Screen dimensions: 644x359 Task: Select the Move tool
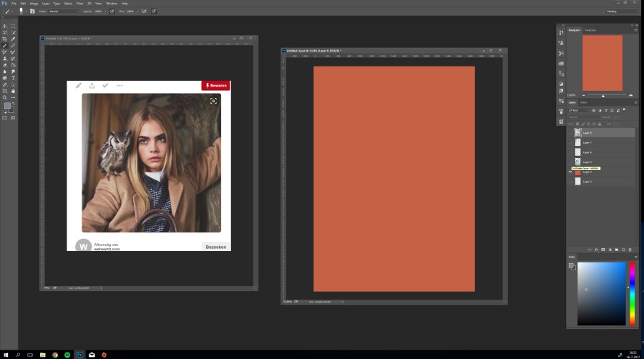pos(6,26)
